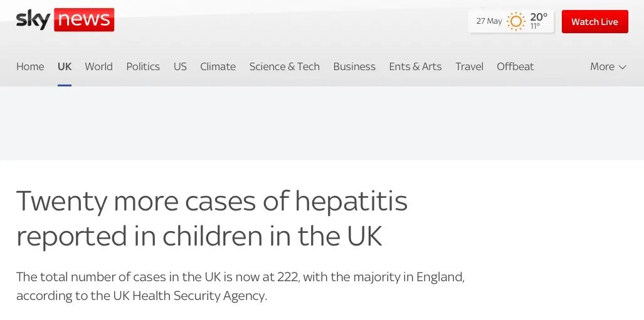The width and height of the screenshot is (644, 320).
Task: Go to the Business section
Action: tap(354, 66)
